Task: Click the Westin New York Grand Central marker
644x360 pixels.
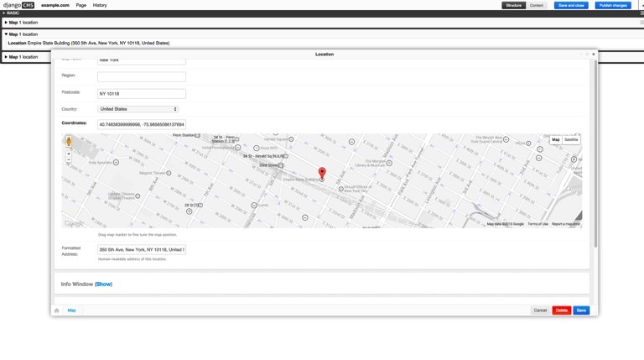Action: (506, 139)
